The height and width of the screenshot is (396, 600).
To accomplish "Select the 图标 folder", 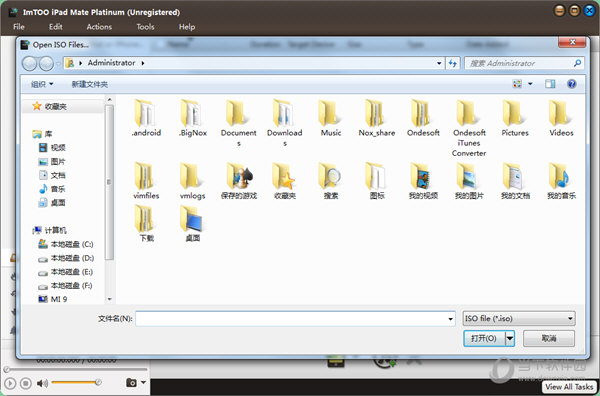I will (377, 181).
